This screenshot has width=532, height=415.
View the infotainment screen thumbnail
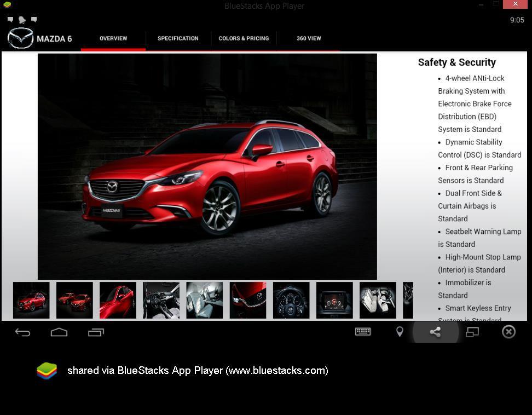coord(334,300)
